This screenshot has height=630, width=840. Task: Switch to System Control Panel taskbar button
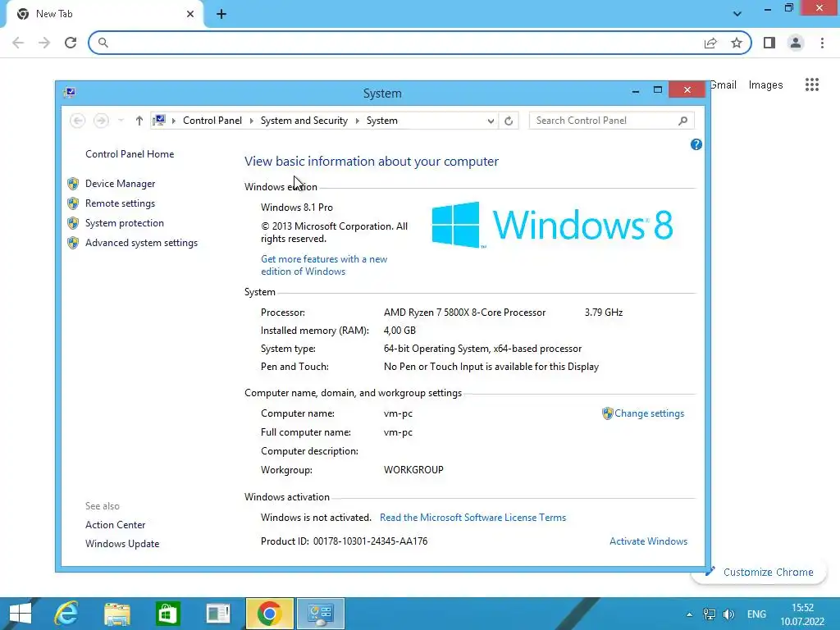[321, 614]
